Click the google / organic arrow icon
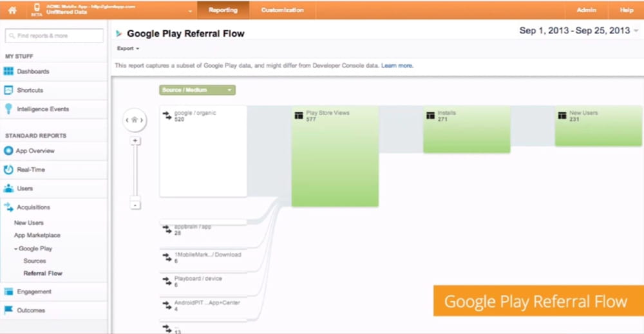The height and width of the screenshot is (334, 644). point(167,116)
